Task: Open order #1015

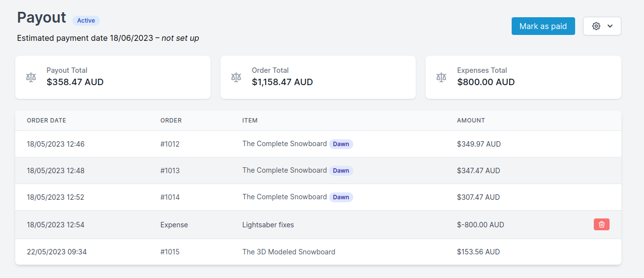Action: [x=170, y=252]
